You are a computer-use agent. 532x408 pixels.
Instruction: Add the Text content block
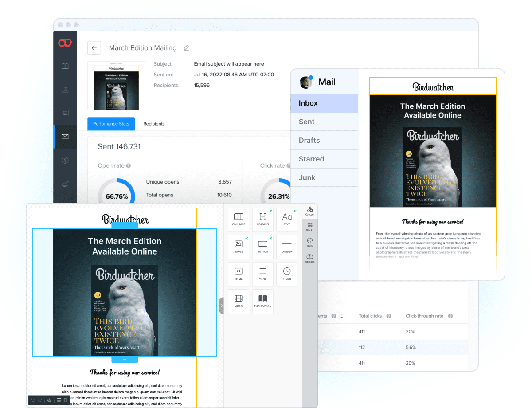tap(287, 219)
